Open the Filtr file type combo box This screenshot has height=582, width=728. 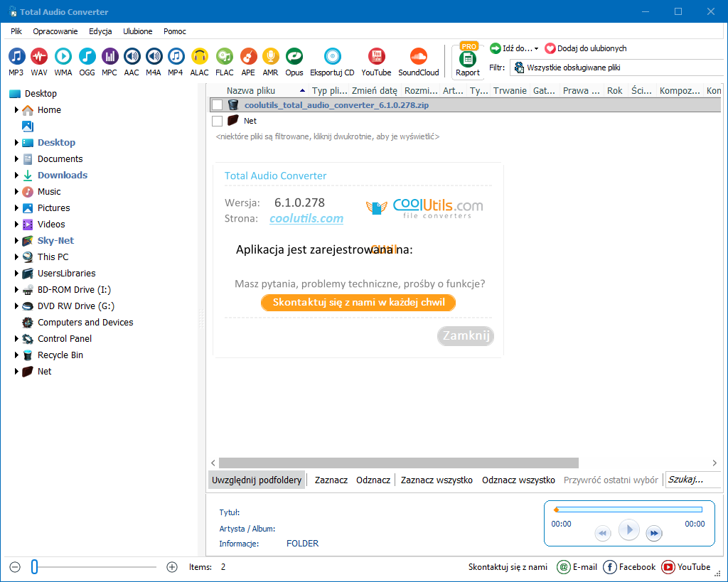(x=618, y=68)
